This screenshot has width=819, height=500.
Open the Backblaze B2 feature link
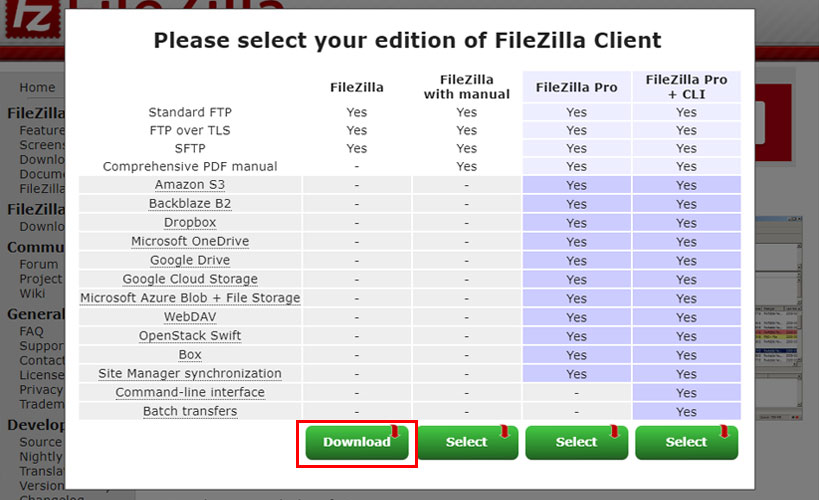(x=190, y=204)
